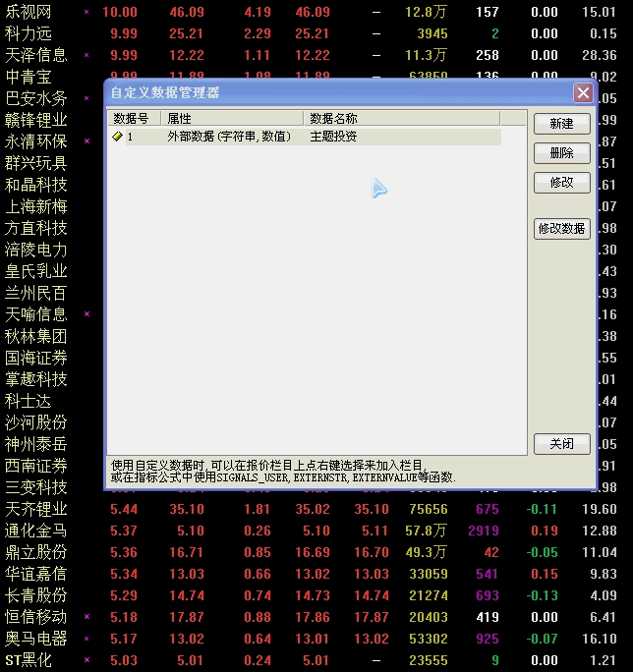Click 长青股份 change percent 5.29
Screen dimensions: 633x672
[124, 595]
